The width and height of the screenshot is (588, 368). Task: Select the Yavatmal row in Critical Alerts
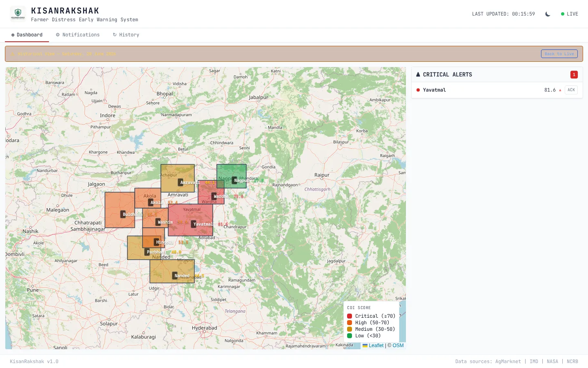point(497,90)
